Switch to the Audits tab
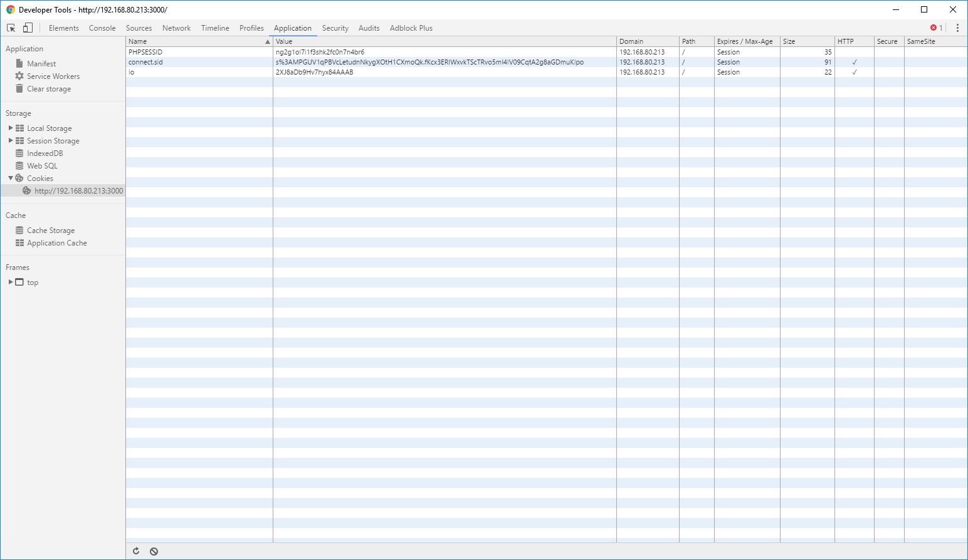This screenshot has width=968, height=560. [369, 28]
